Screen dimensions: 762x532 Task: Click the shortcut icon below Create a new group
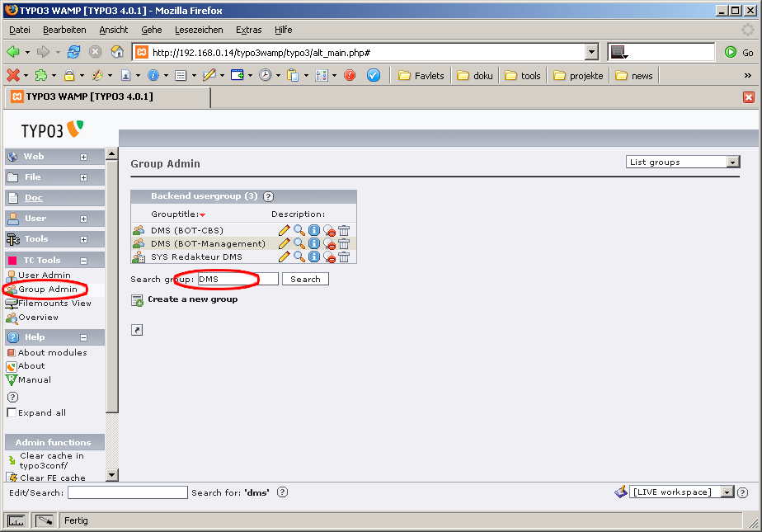(137, 331)
